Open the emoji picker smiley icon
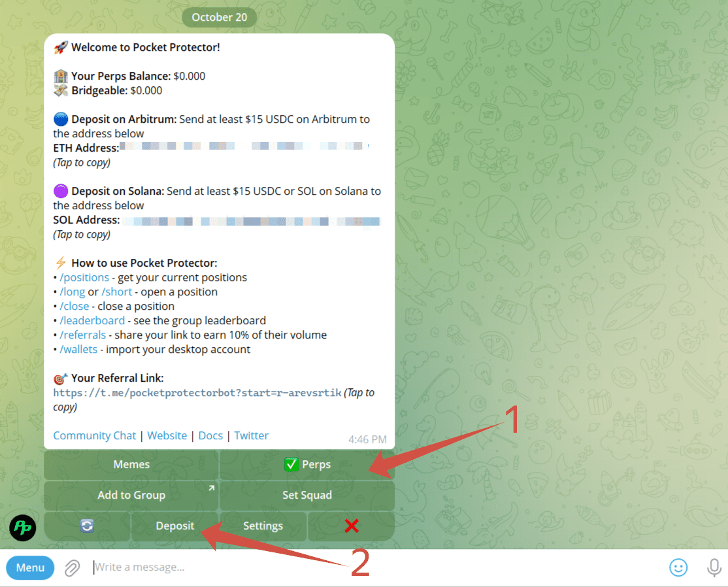728x587 pixels. pos(678,567)
